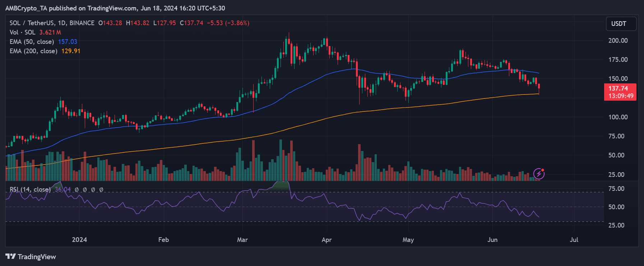The height and width of the screenshot is (266, 644).
Task: Click the SOL / TetherUS symbol title
Action: coord(32,23)
